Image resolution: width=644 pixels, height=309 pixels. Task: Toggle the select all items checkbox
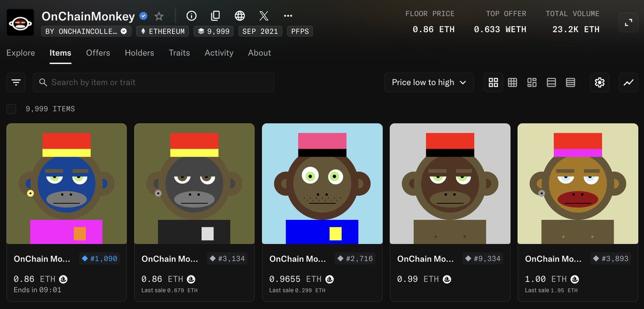(11, 109)
